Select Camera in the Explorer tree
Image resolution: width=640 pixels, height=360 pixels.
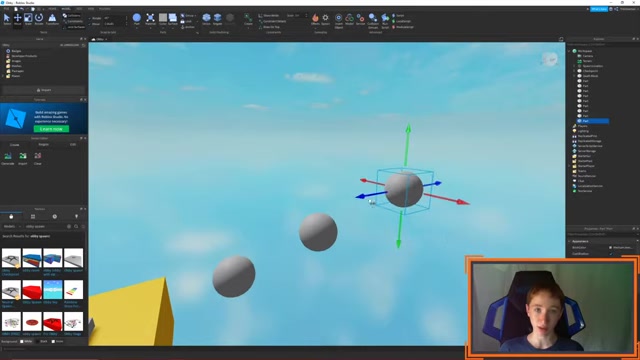coord(585,56)
